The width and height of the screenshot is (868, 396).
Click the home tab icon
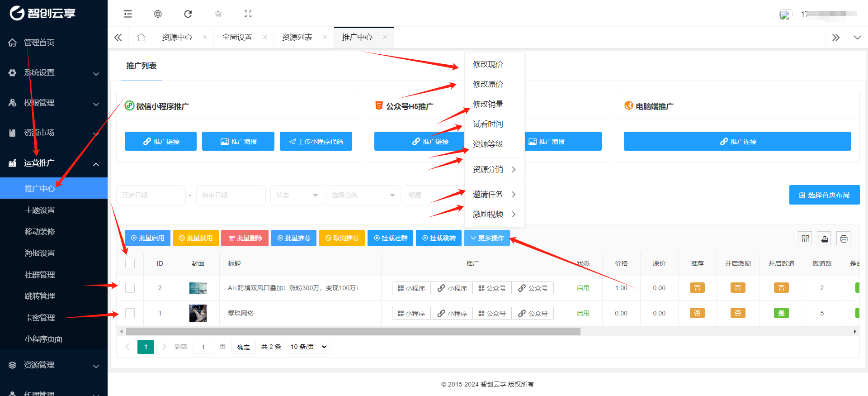141,38
